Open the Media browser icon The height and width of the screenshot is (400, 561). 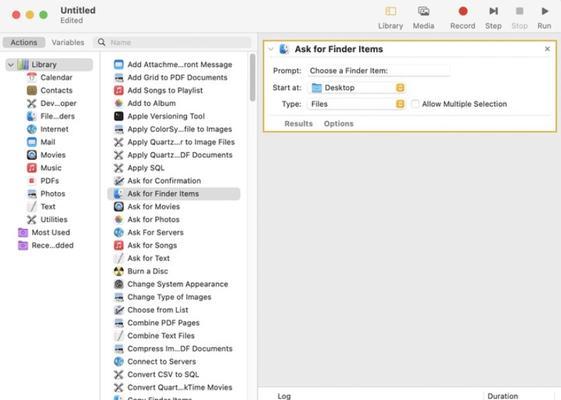point(423,12)
